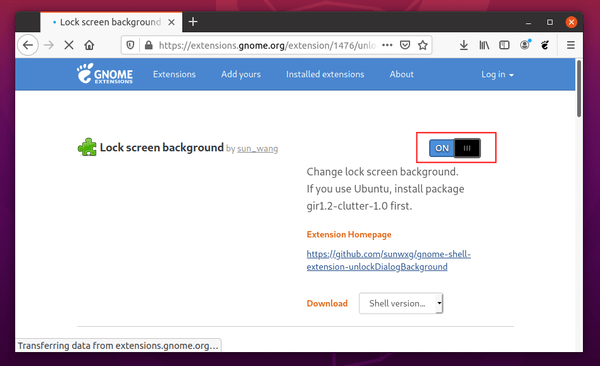Image resolution: width=600 pixels, height=366 pixels.
Task: Click the forward navigation arrow
Action: pos(49,45)
